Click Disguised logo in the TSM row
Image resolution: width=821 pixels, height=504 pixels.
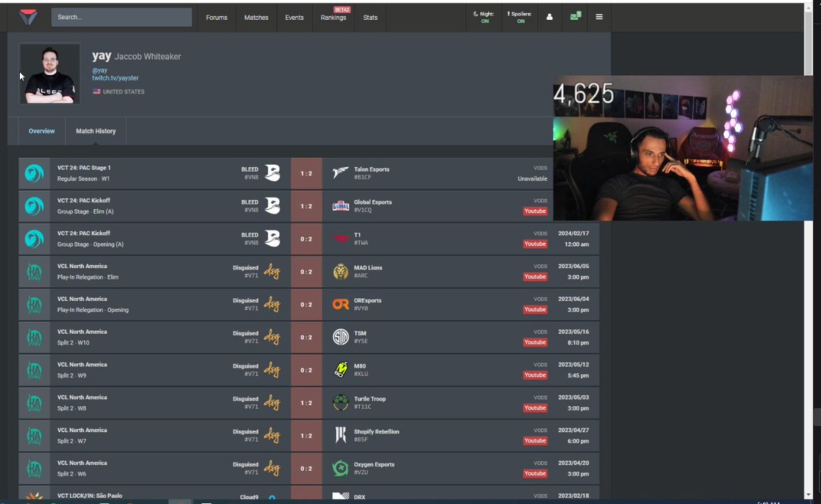point(272,338)
